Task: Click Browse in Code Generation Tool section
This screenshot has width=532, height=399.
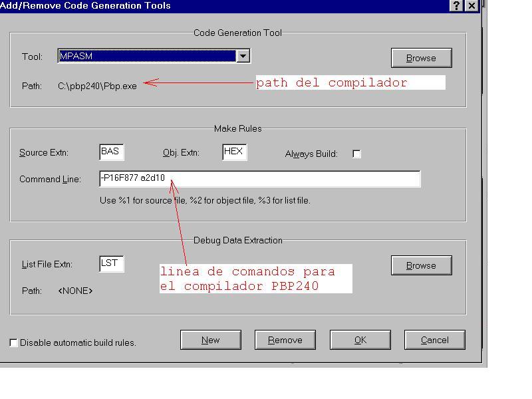Action: (421, 58)
